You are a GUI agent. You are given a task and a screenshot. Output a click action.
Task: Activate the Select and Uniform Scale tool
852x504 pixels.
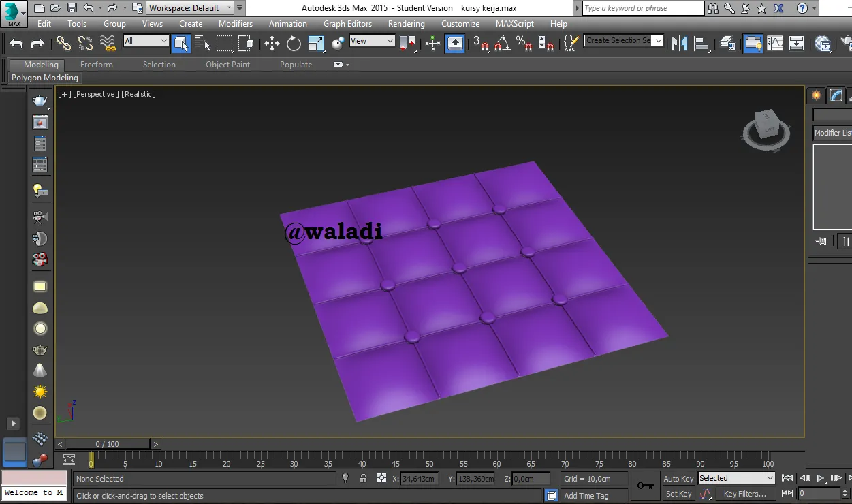click(x=317, y=44)
